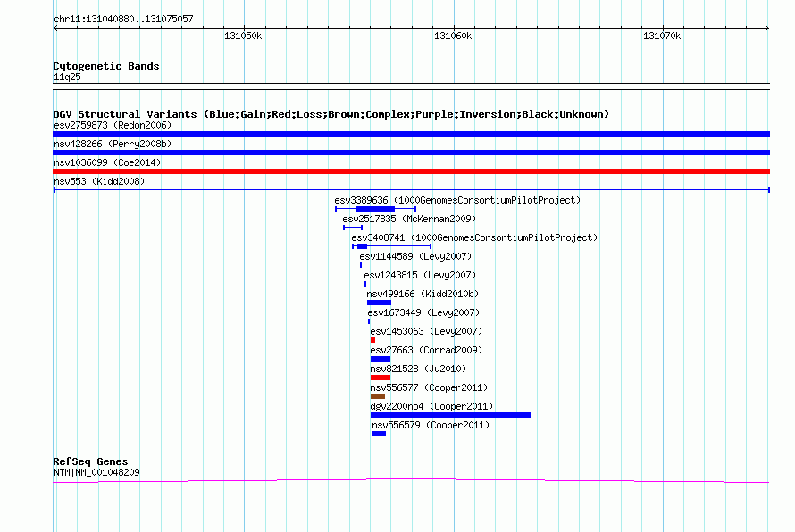
Task: Click the NTM|NM_001048209 gene label
Action: tap(96, 472)
